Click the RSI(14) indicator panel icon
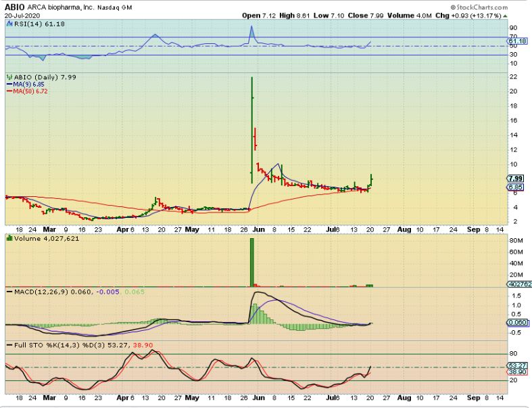This screenshot has height=408, width=532. pos(7,23)
